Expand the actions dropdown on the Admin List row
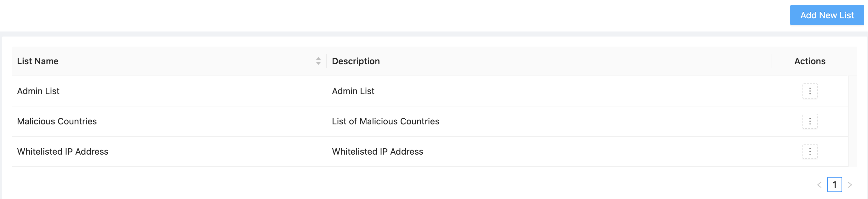This screenshot has width=868, height=199. 810,91
